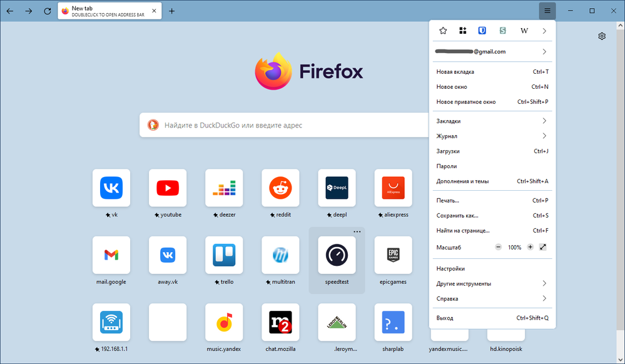Open the mail.google shortcut tile

[111, 255]
